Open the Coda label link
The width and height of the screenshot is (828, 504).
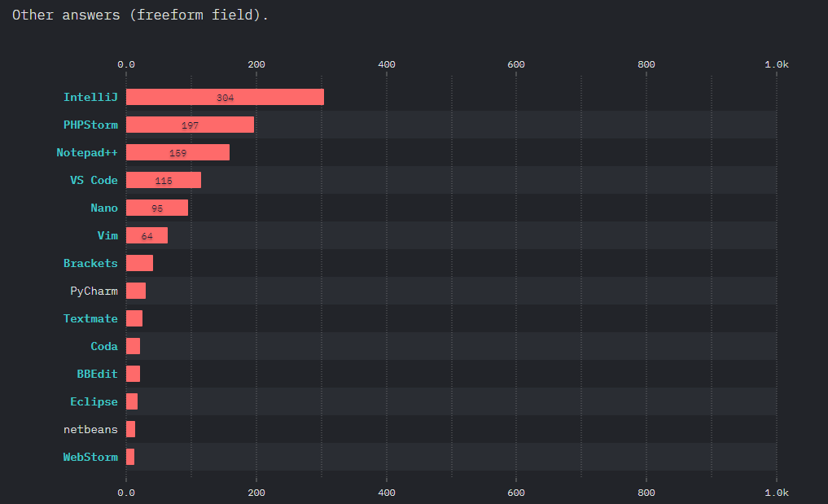click(x=104, y=346)
